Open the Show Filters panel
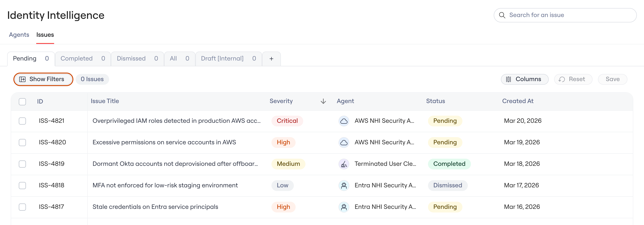 pos(43,79)
